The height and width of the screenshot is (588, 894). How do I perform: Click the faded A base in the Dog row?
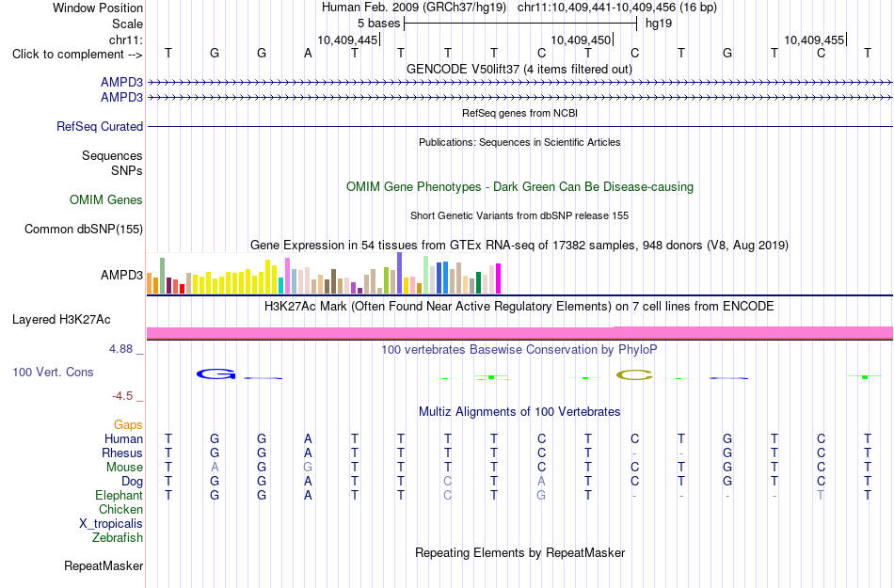pos(541,482)
